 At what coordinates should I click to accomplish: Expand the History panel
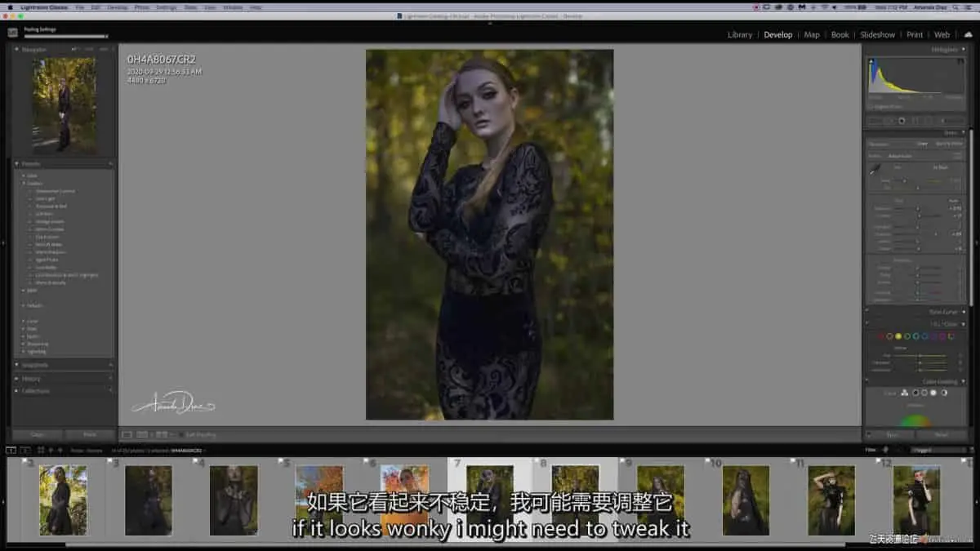pyautogui.click(x=17, y=378)
